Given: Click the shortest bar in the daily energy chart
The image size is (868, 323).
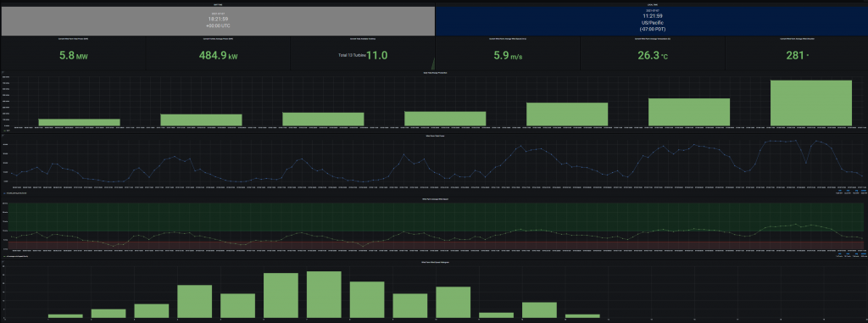Looking at the screenshot, I should pyautogui.click(x=79, y=122).
